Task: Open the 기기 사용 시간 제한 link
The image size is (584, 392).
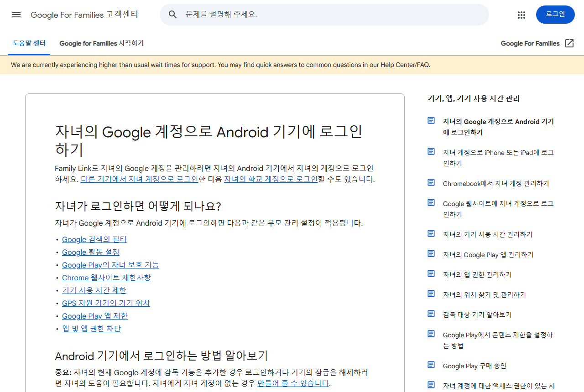Action: coord(94,290)
